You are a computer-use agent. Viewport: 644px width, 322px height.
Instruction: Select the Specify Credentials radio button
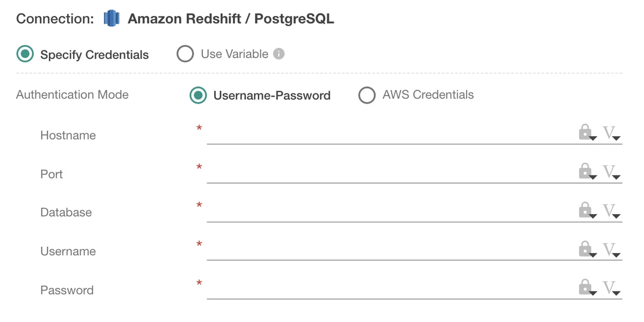click(x=25, y=54)
